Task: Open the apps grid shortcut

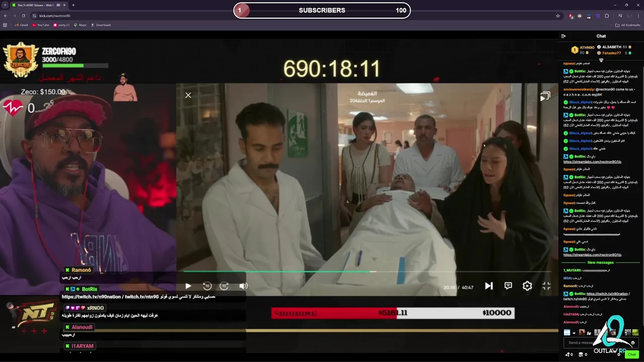Action: click(x=5, y=25)
